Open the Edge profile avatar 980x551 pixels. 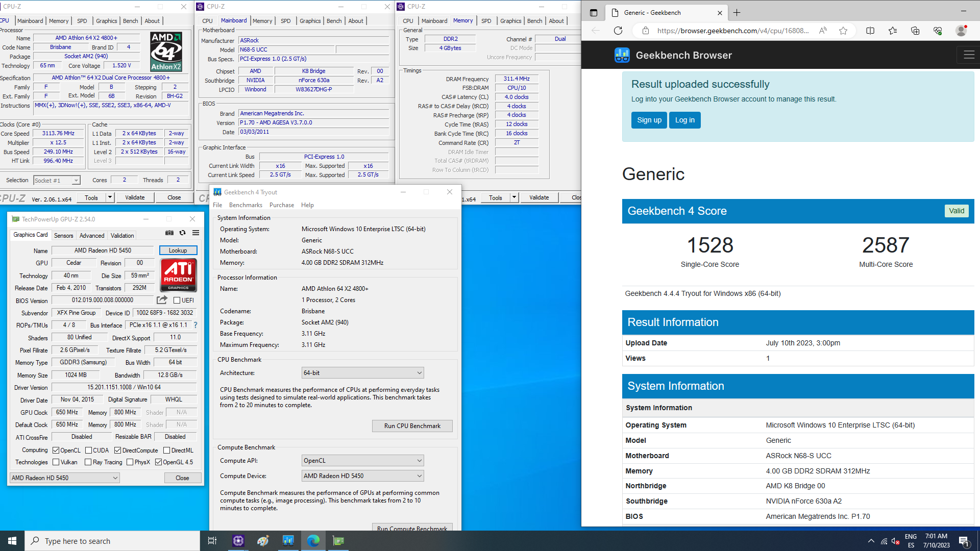(x=961, y=31)
